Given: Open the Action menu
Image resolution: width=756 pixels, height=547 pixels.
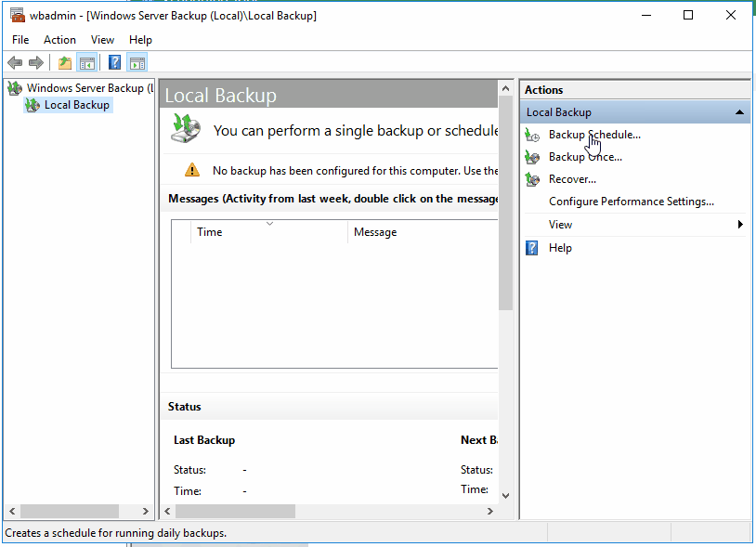Looking at the screenshot, I should click(x=59, y=39).
